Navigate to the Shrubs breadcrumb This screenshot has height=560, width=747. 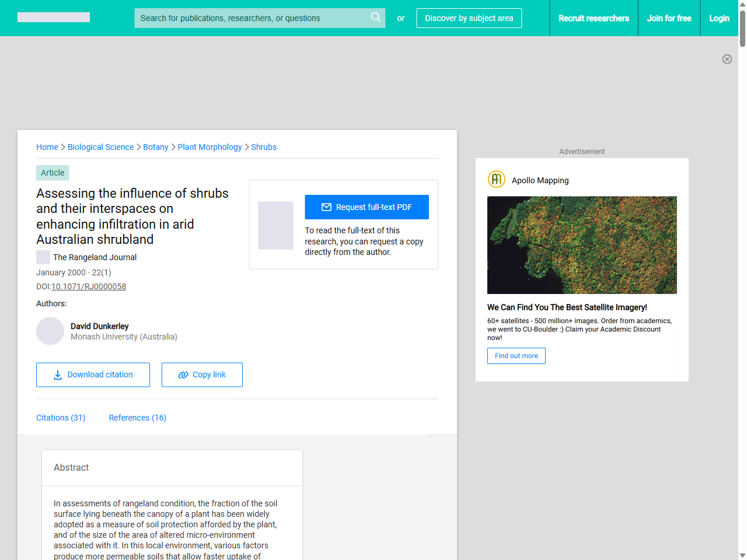264,147
